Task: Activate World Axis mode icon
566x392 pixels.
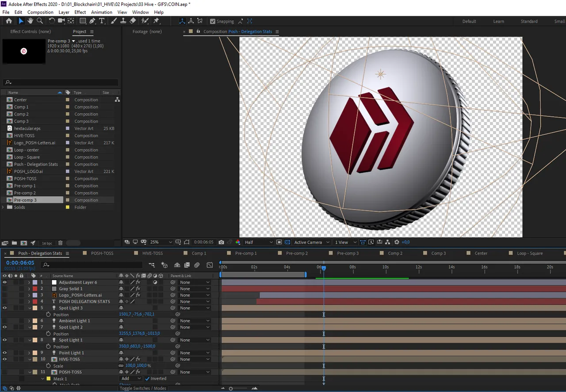Action: pyautogui.click(x=191, y=21)
